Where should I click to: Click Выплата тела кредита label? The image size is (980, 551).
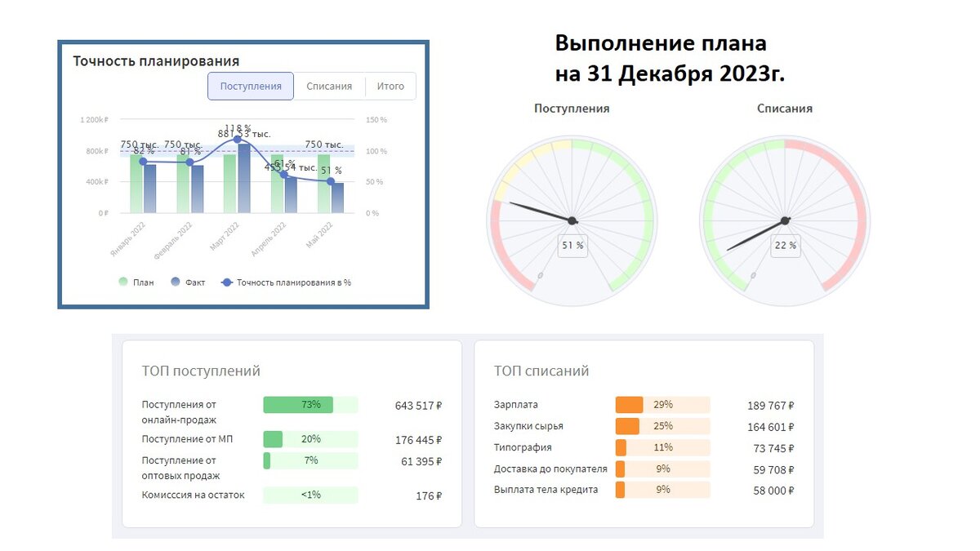pos(546,490)
